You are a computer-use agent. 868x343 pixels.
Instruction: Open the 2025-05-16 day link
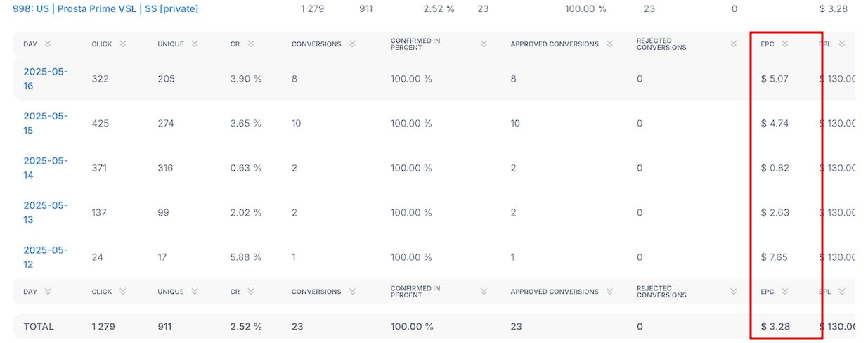click(46, 79)
